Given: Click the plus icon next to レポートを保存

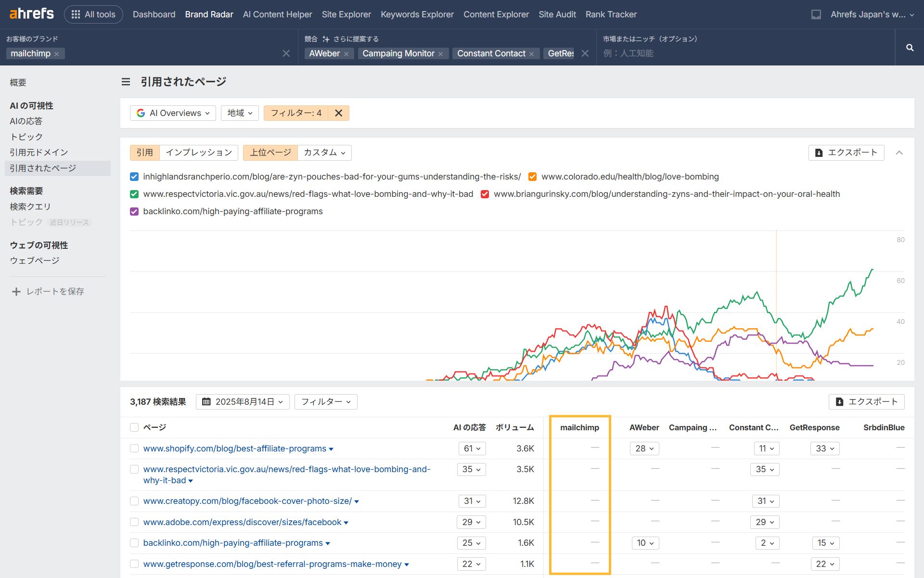Looking at the screenshot, I should 16,291.
